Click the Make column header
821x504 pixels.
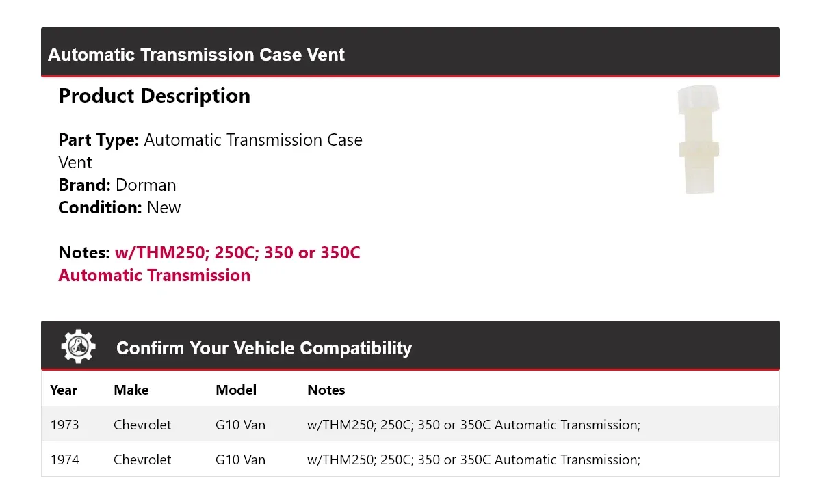pos(131,390)
